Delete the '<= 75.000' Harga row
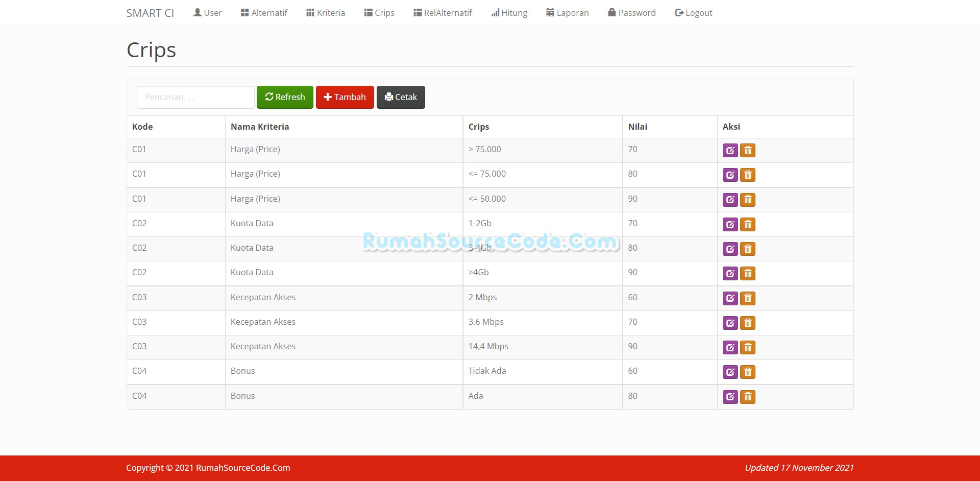The image size is (980, 481). click(747, 175)
